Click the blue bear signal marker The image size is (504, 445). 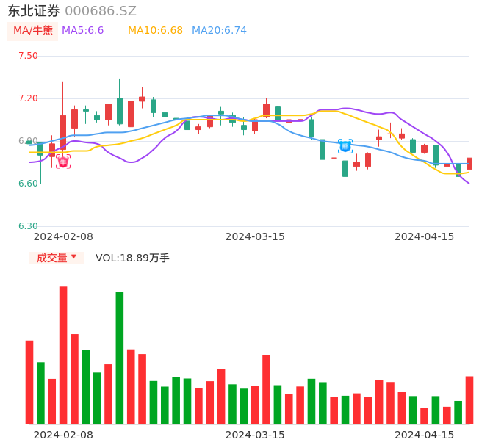[x=345, y=146]
